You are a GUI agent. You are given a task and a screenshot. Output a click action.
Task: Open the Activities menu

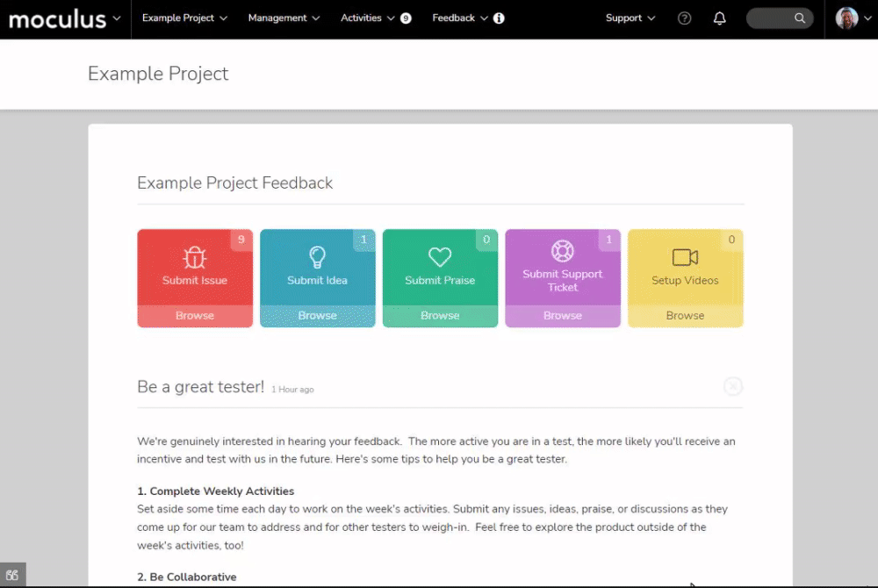click(367, 18)
